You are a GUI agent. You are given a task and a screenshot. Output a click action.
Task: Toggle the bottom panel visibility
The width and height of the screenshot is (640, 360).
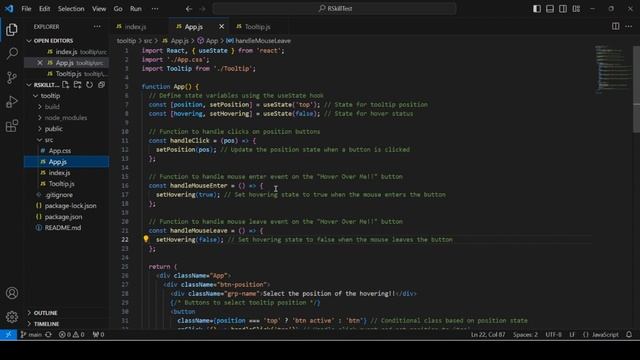point(550,9)
